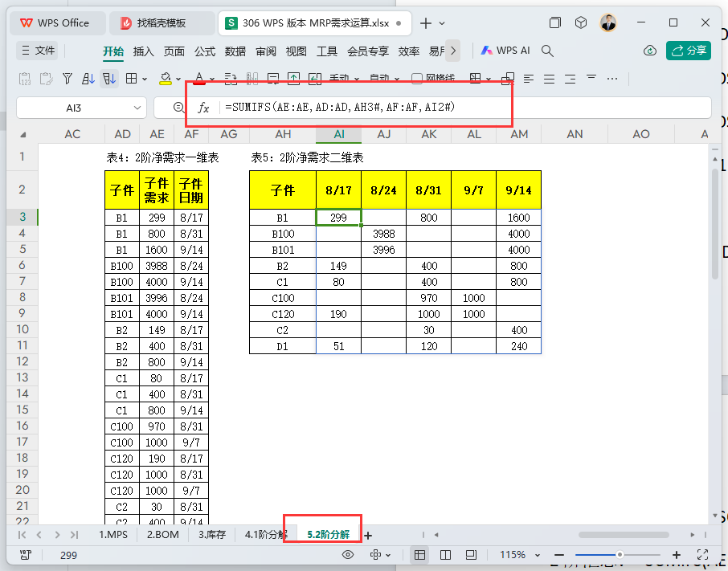
Task: Switch to normal view mode icon
Action: (x=419, y=555)
